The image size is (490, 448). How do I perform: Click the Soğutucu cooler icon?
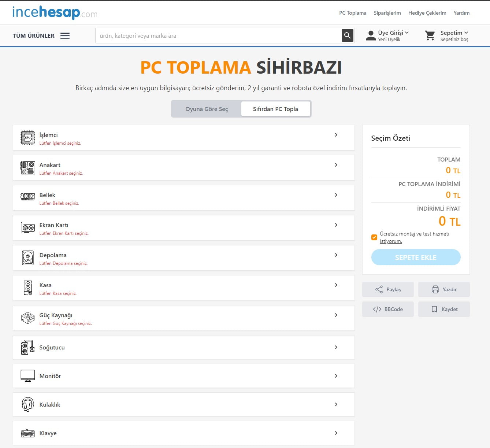click(27, 347)
